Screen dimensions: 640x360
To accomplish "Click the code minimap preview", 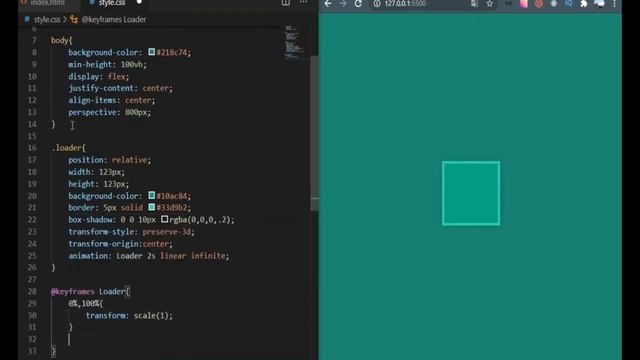I will [x=293, y=42].
